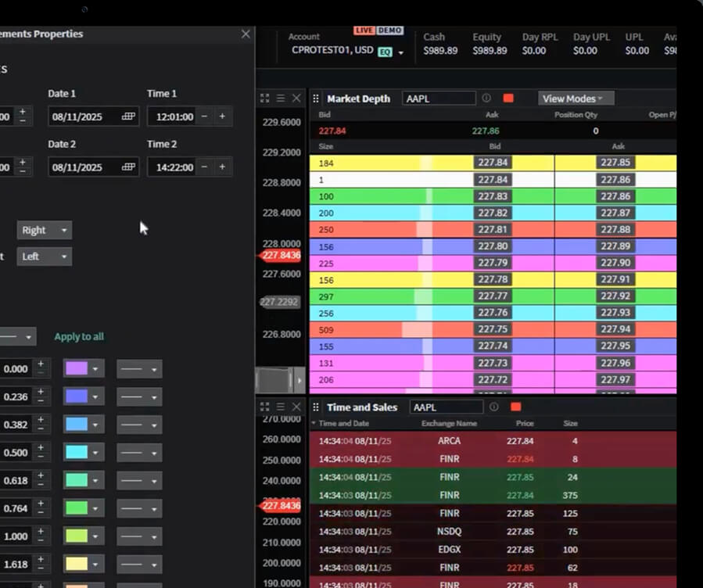The width and height of the screenshot is (703, 588).
Task: Click the info icon in Time and Sales
Action: pos(493,407)
